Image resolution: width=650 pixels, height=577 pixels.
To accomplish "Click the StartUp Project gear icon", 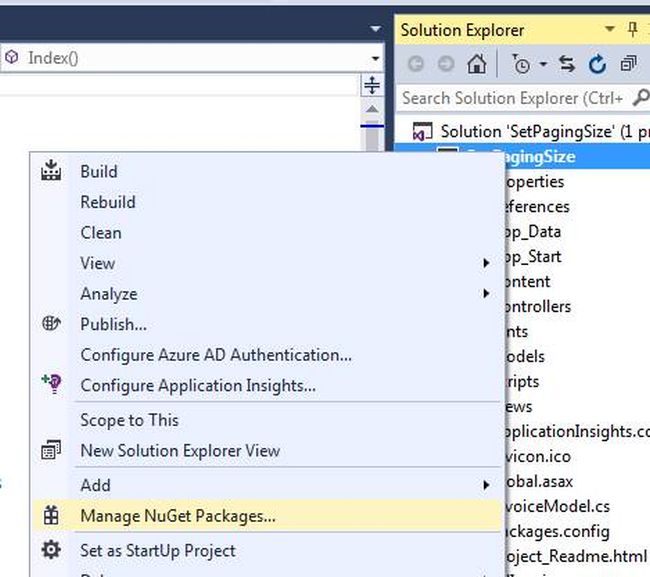I will (x=51, y=550).
